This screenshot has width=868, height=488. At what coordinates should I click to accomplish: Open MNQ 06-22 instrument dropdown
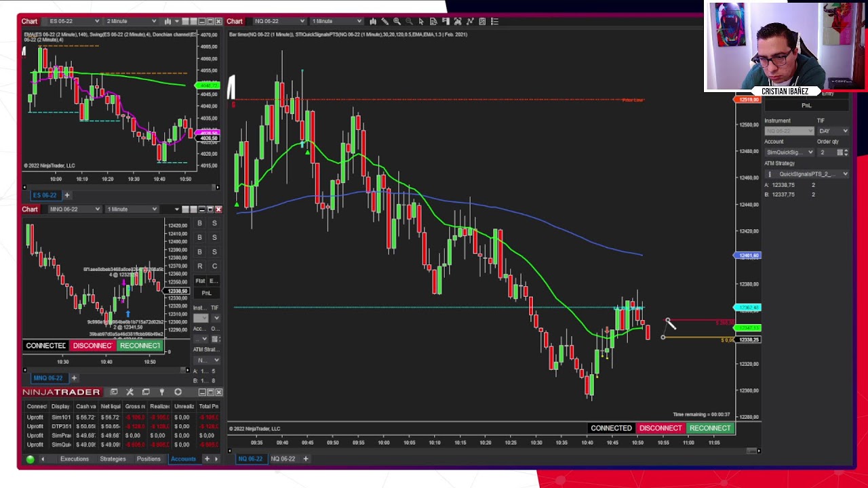pyautogui.click(x=75, y=209)
